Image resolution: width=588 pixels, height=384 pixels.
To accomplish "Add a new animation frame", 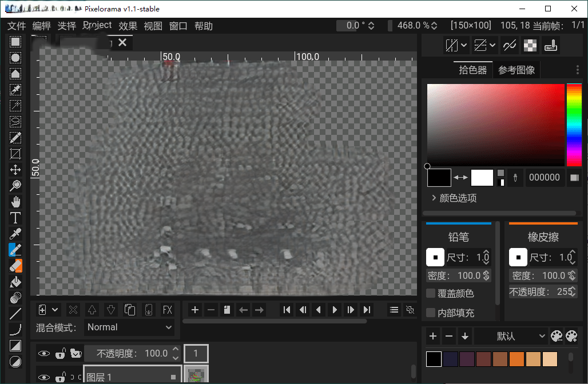I will [195, 310].
